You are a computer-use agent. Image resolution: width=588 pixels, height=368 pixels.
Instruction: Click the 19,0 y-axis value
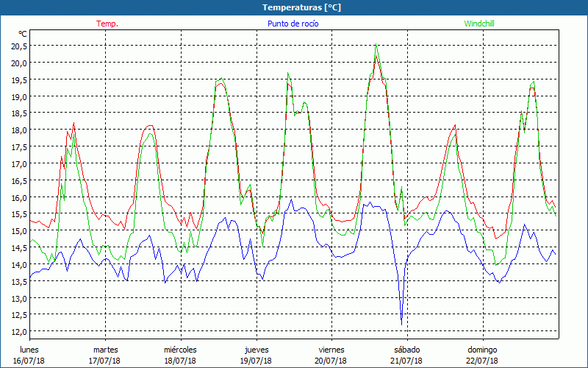(19, 96)
